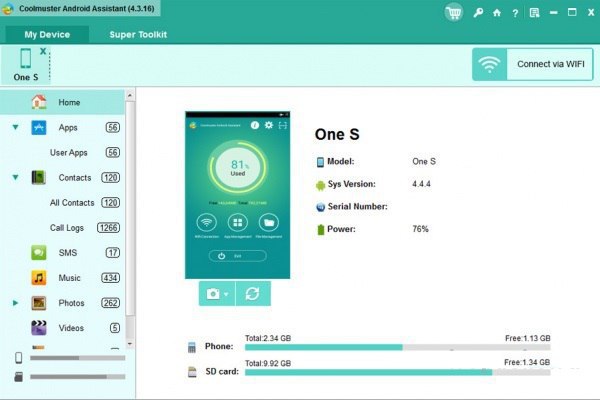This screenshot has height=400, width=600.
Task: Click the Photos picture icon
Action: (39, 303)
